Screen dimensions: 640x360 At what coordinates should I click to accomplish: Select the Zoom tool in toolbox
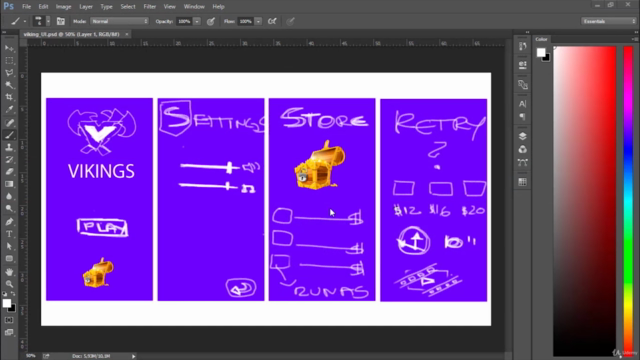coord(9,284)
